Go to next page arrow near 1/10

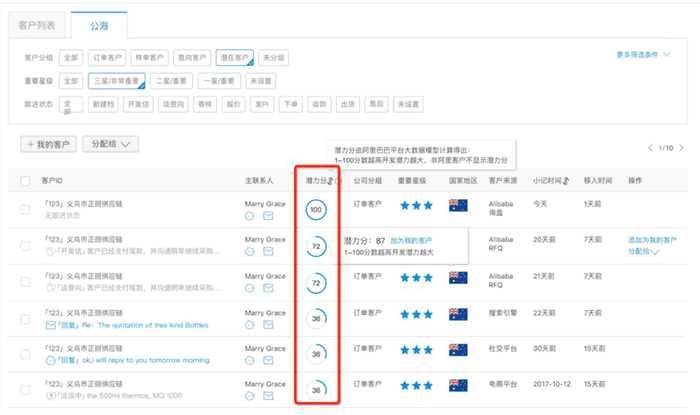coord(681,148)
